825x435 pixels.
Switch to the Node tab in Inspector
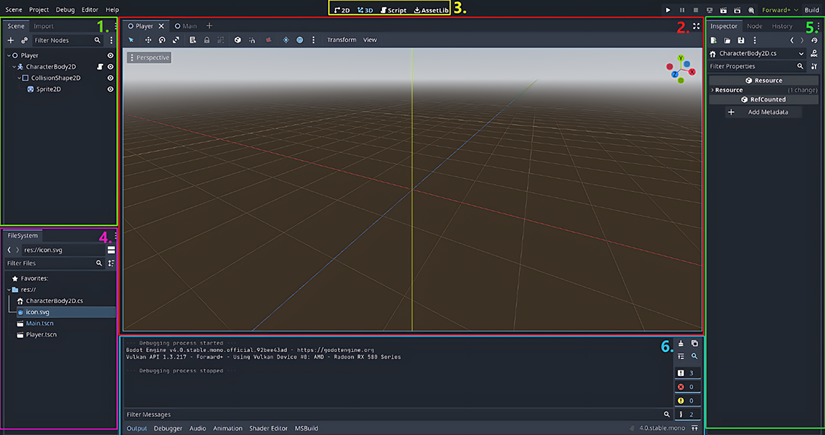click(754, 26)
